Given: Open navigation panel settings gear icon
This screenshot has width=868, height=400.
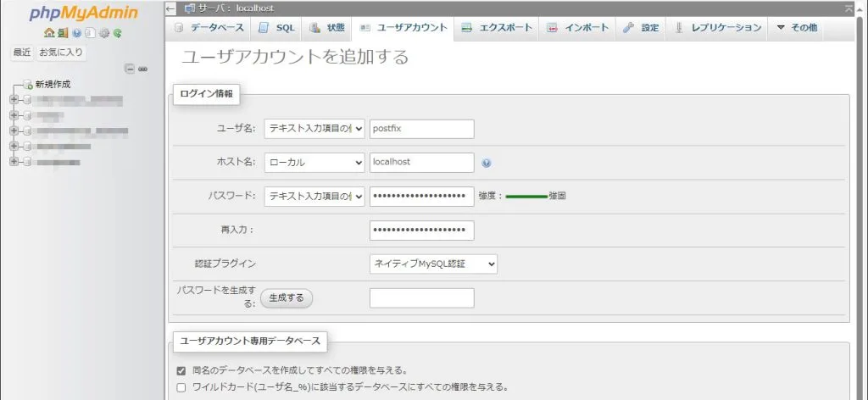Looking at the screenshot, I should pos(104,33).
